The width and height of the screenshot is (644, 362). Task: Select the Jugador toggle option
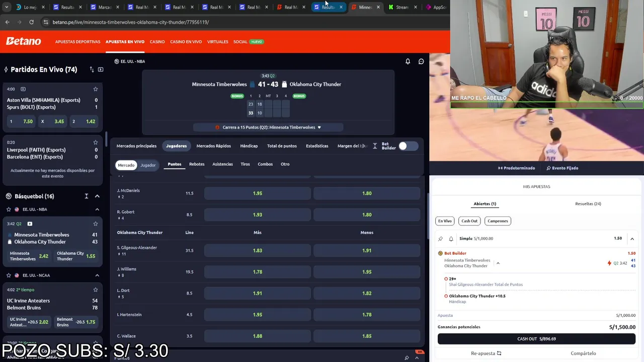[148, 165]
